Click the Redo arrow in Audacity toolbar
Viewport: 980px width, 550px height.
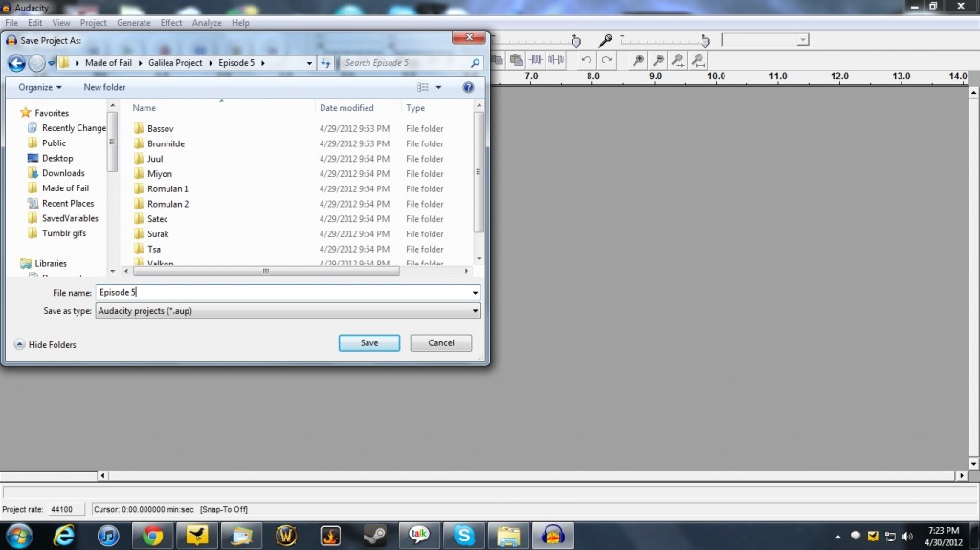[606, 60]
